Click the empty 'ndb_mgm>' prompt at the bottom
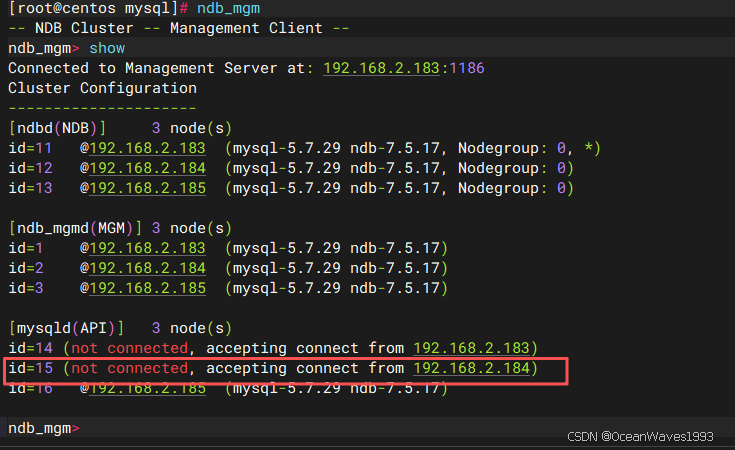 (44, 428)
